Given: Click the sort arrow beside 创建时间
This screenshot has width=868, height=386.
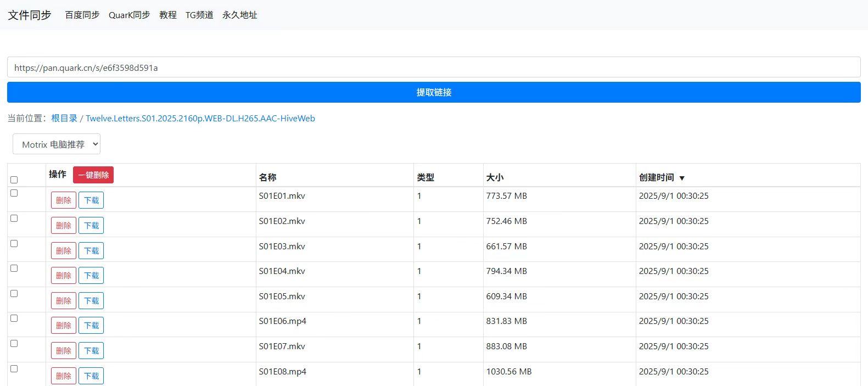Looking at the screenshot, I should pos(682,178).
